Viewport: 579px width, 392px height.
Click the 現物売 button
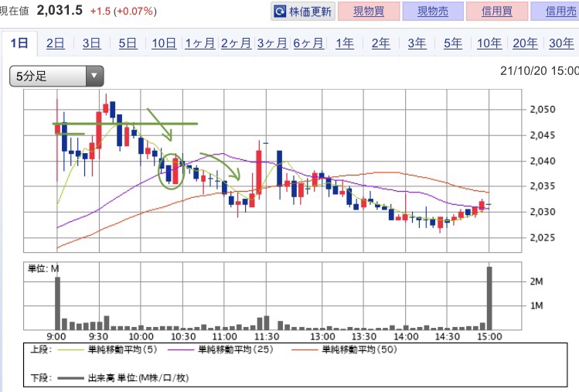tap(433, 11)
